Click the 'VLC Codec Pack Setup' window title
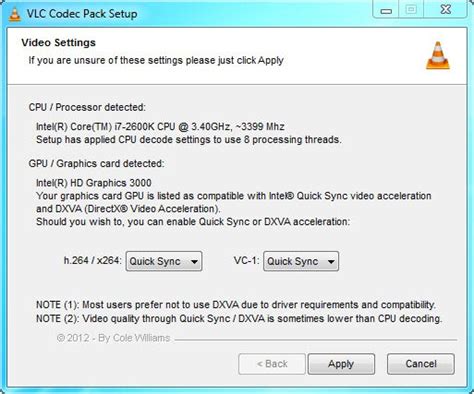The height and width of the screenshot is (394, 474). click(82, 14)
